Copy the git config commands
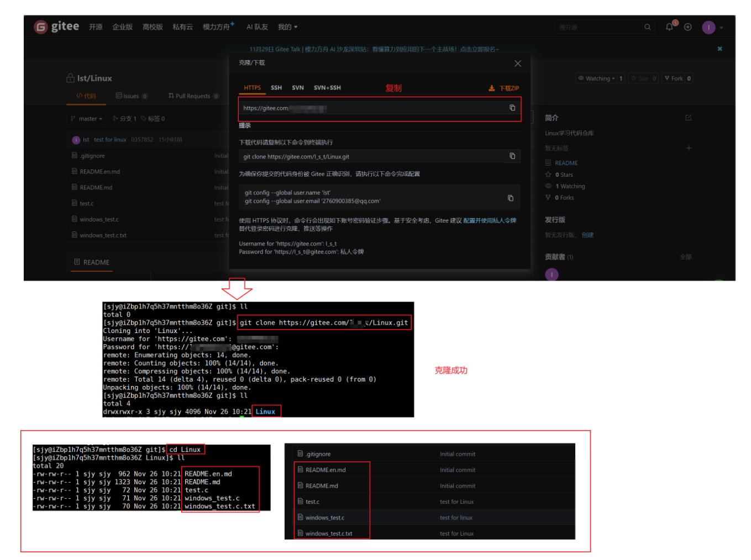This screenshot has height=560, width=751. pyautogui.click(x=511, y=198)
